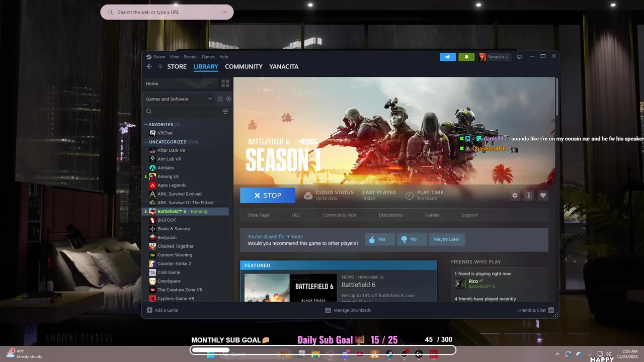
Task: Switch to the Store tab
Action: point(177,66)
